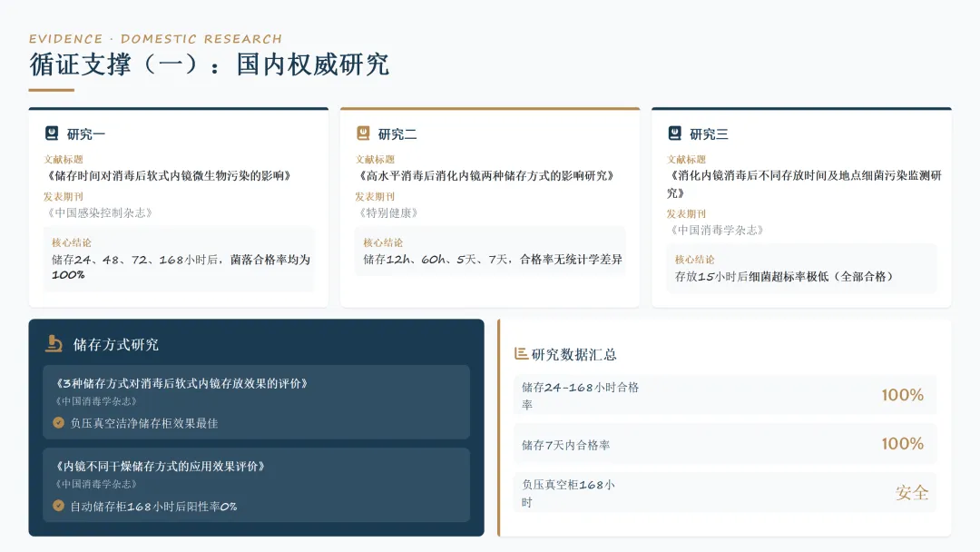Click the 《内镜不同干燥储存方式的应用效果评价》 entry
Image resolution: width=980 pixels, height=552 pixels.
[256, 485]
